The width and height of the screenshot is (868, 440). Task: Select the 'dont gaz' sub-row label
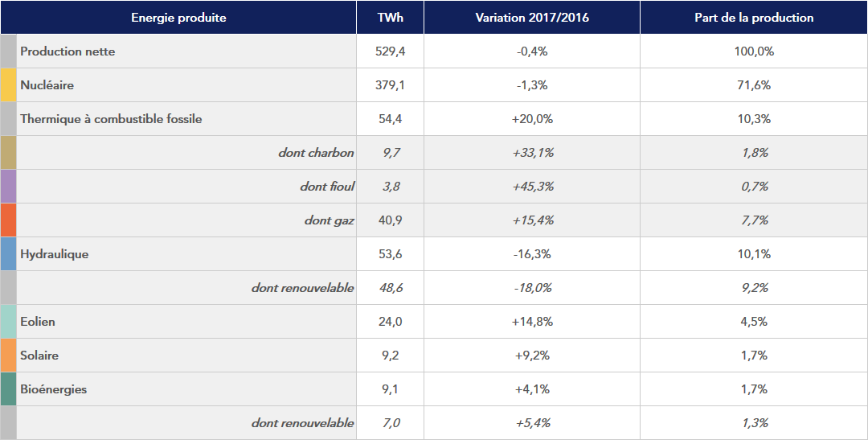click(x=329, y=220)
